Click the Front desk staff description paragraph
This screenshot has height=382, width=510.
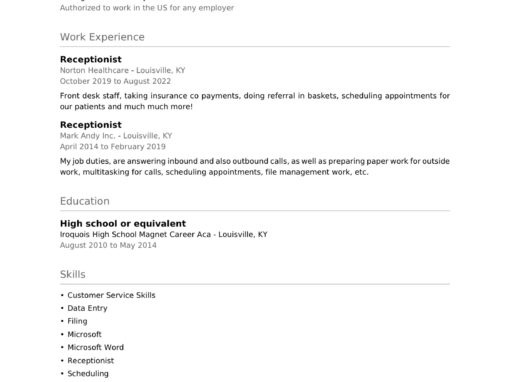pos(255,101)
